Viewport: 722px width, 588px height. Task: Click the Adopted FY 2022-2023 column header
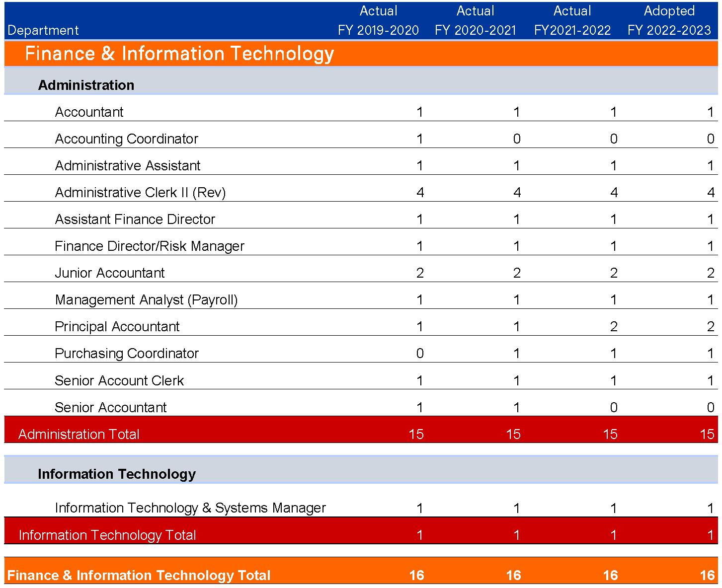(669, 20)
